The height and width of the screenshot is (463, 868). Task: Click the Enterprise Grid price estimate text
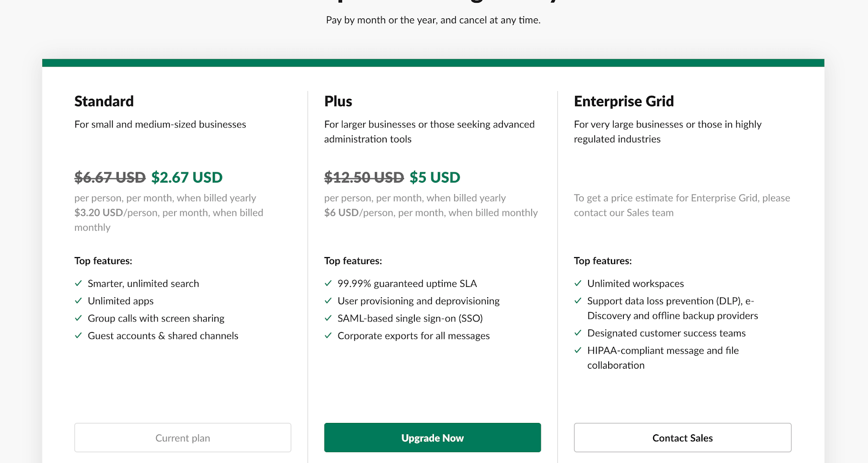pyautogui.click(x=682, y=205)
